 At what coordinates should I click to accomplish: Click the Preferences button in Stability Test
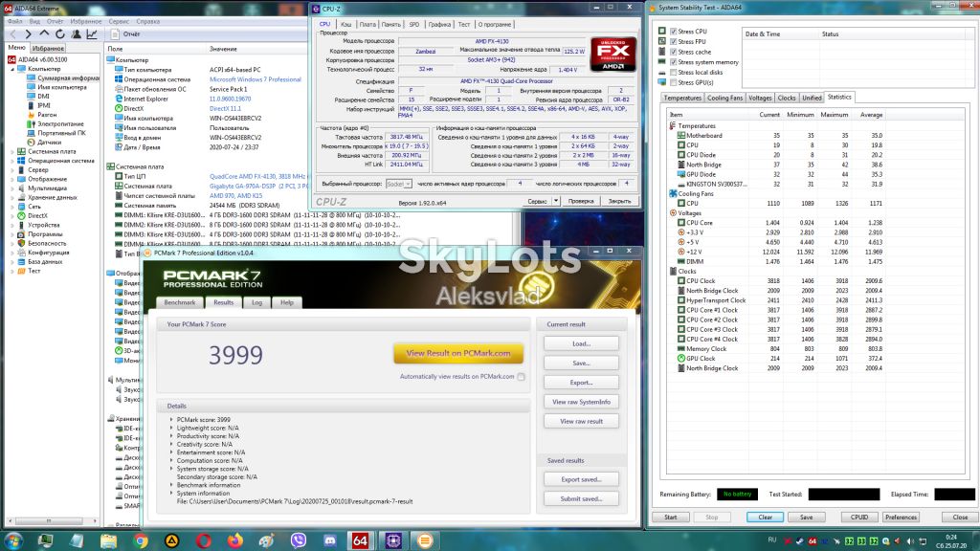[x=901, y=518]
